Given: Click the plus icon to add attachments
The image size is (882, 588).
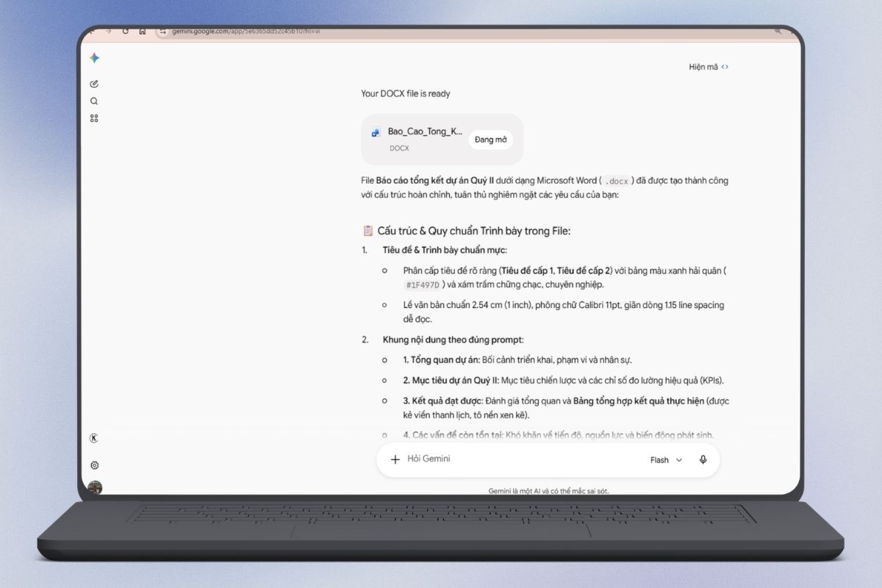Looking at the screenshot, I should [x=395, y=459].
